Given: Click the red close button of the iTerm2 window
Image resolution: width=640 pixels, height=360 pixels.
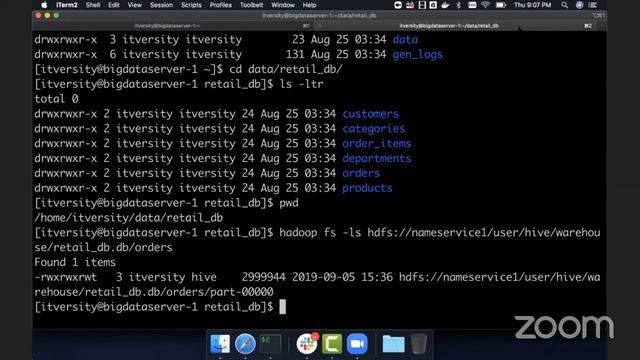Looking at the screenshot, I should (x=38, y=16).
